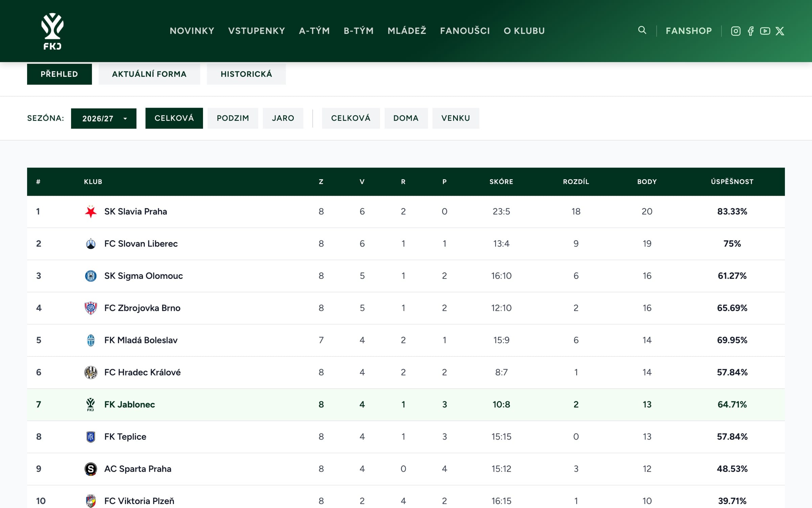Click Mladá Boleslav's 69.95% value
This screenshot has height=508, width=812.
[732, 340]
